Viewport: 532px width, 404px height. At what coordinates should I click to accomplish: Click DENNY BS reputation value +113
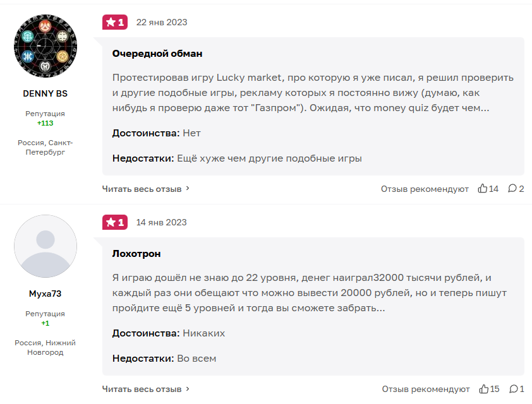pyautogui.click(x=45, y=123)
